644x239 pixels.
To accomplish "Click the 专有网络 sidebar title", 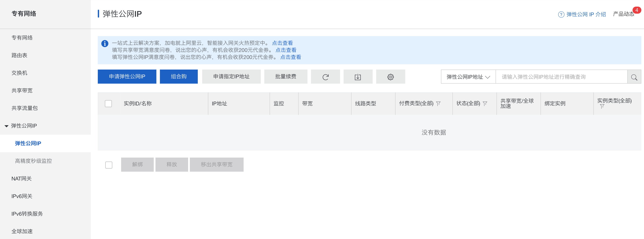I will point(24,14).
